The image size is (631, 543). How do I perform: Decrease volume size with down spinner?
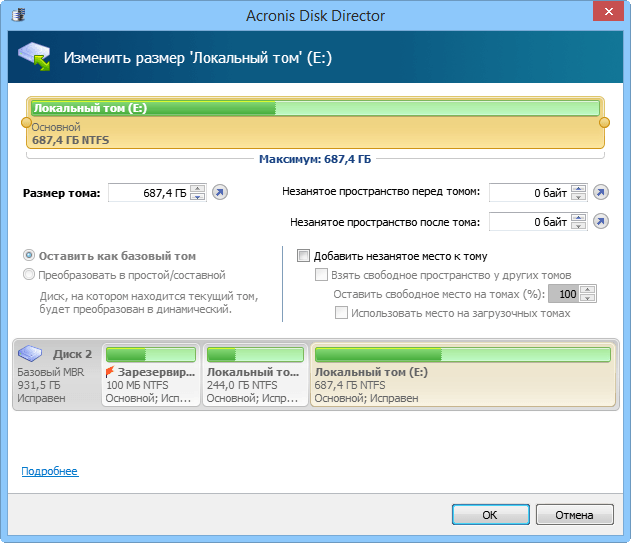[x=198, y=196]
